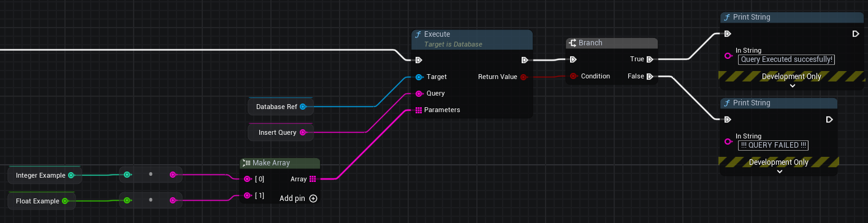Click integer conversion node green input pin

[x=127, y=175]
